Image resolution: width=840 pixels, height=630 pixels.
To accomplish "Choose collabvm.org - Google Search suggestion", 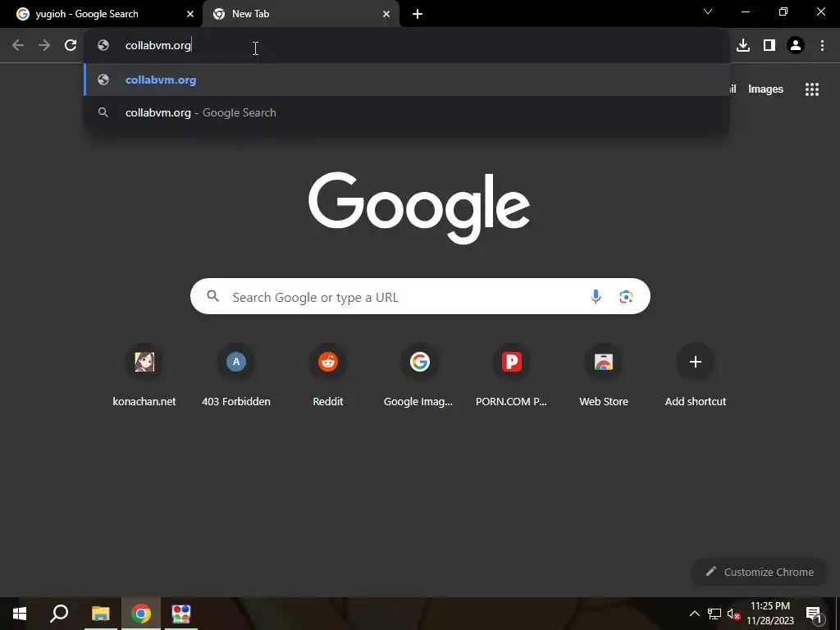I will (x=407, y=112).
